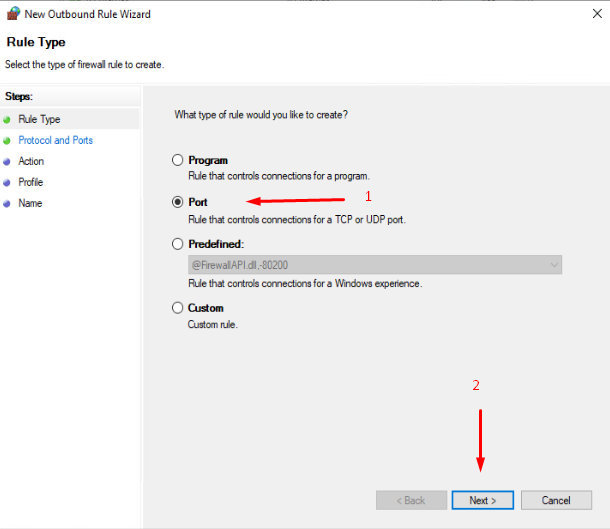
Task: Choose the Custom rule radio button
Action: (177, 308)
